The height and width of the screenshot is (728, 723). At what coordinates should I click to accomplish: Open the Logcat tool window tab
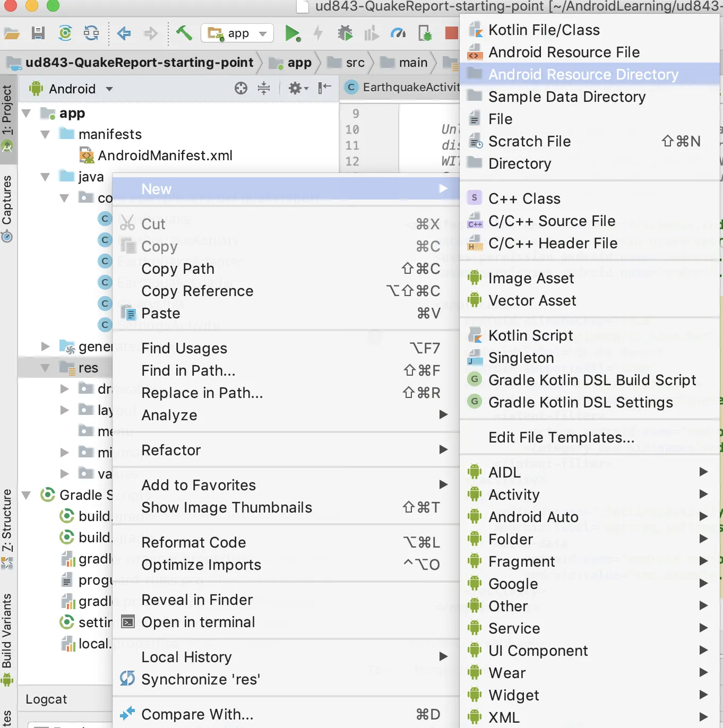[x=46, y=699]
